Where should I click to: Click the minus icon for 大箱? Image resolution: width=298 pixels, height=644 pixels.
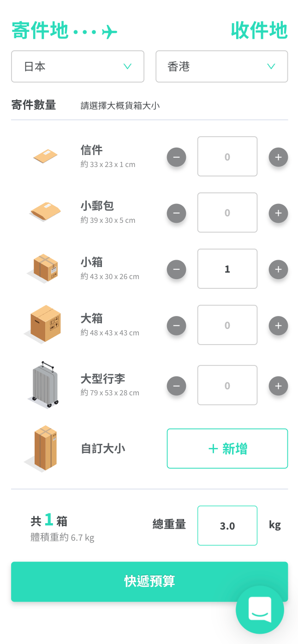(x=176, y=326)
